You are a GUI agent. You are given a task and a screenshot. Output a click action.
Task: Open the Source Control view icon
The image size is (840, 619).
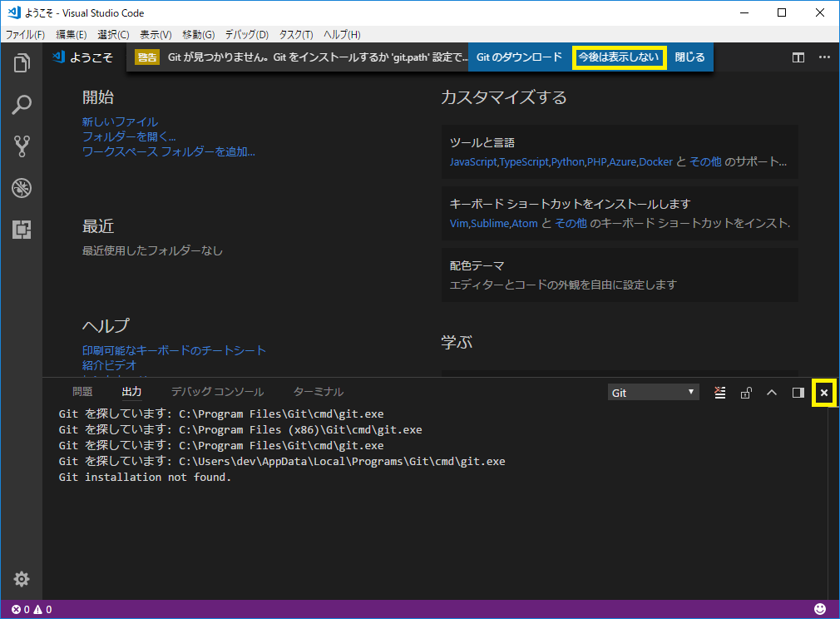pyautogui.click(x=22, y=146)
